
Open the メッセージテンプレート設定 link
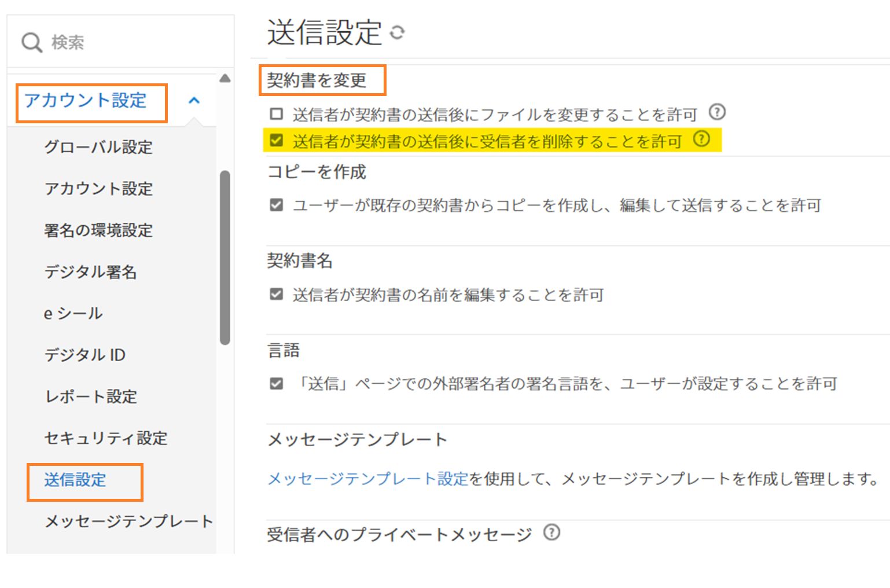coord(367,479)
